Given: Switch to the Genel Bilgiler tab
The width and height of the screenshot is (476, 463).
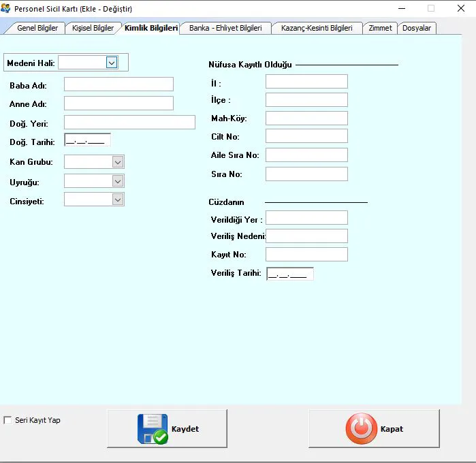Looking at the screenshot, I should (x=37, y=28).
